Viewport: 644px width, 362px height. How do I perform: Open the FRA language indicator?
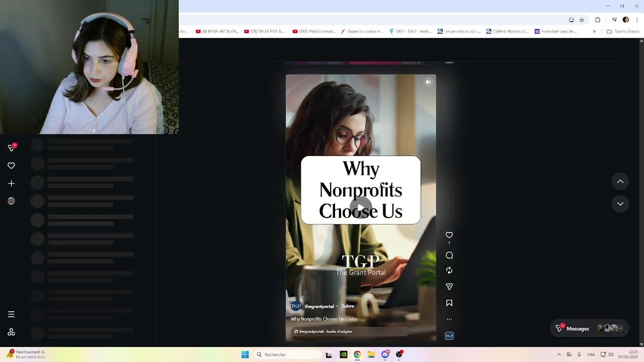[x=591, y=354]
